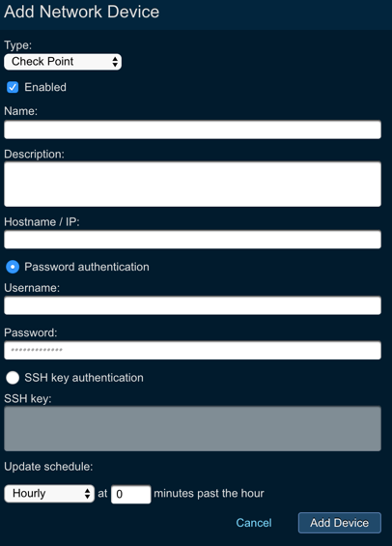Click the Update schedule label

point(48,467)
